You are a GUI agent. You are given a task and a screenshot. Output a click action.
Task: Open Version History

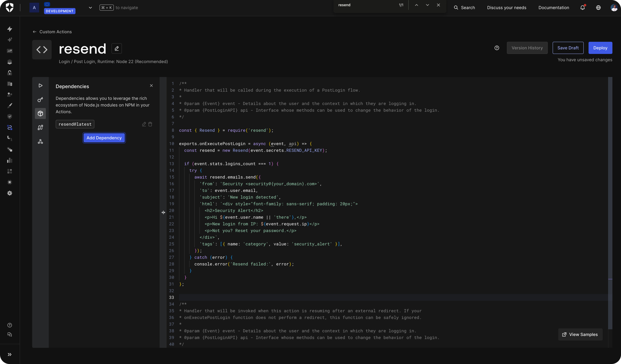[x=527, y=48]
